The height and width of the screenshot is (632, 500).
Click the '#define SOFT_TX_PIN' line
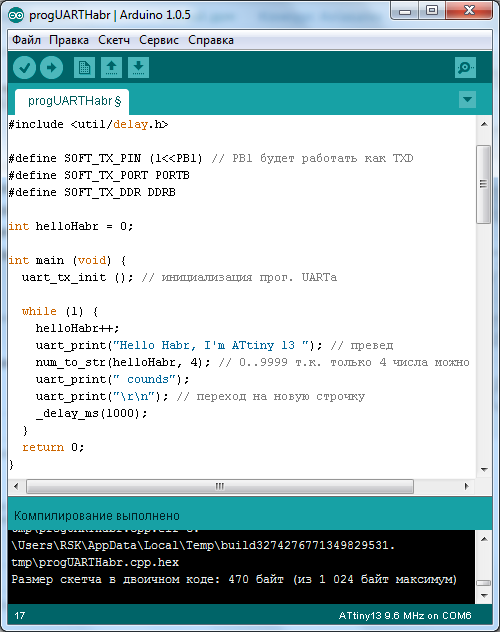coord(211,158)
